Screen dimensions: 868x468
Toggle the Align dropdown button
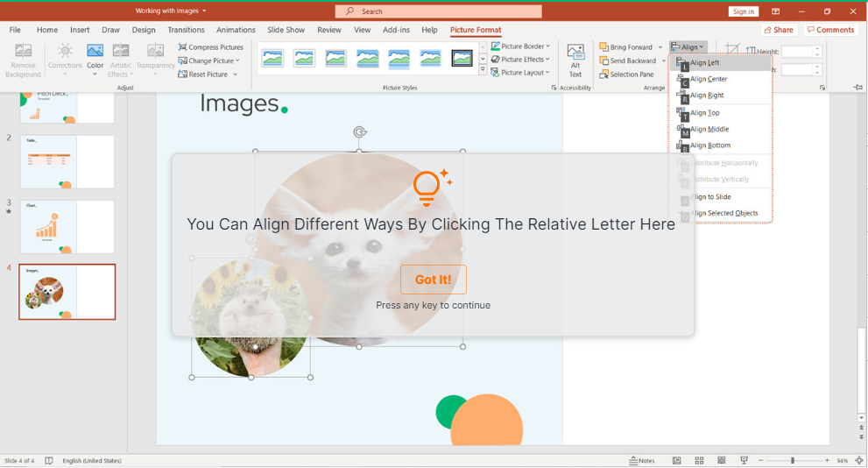[688, 47]
